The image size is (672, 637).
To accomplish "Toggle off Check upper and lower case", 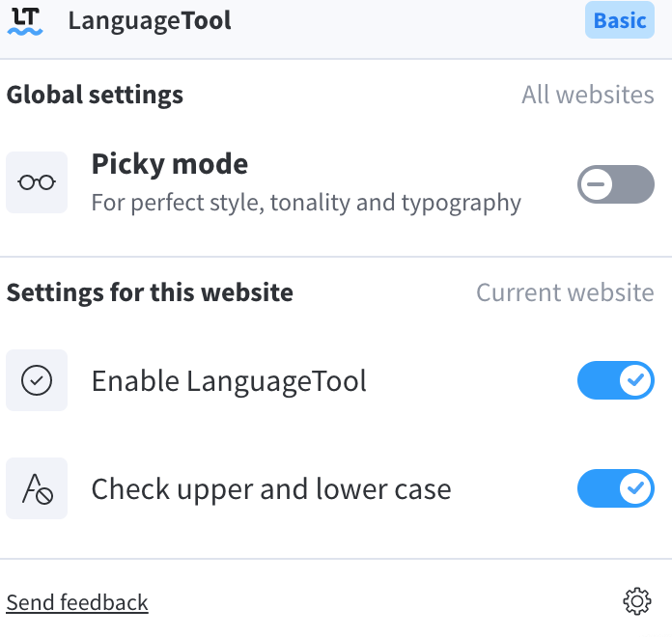I will tap(615, 488).
